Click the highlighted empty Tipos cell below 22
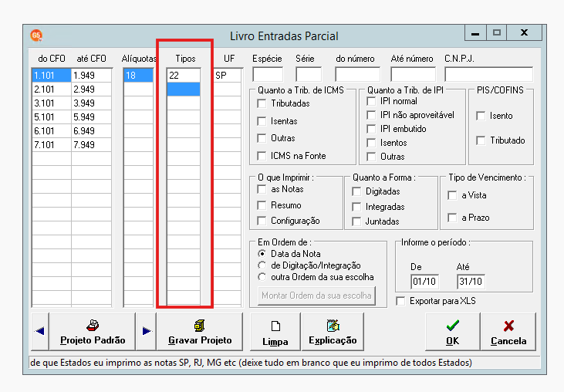This screenshot has width=564, height=392. tap(184, 90)
